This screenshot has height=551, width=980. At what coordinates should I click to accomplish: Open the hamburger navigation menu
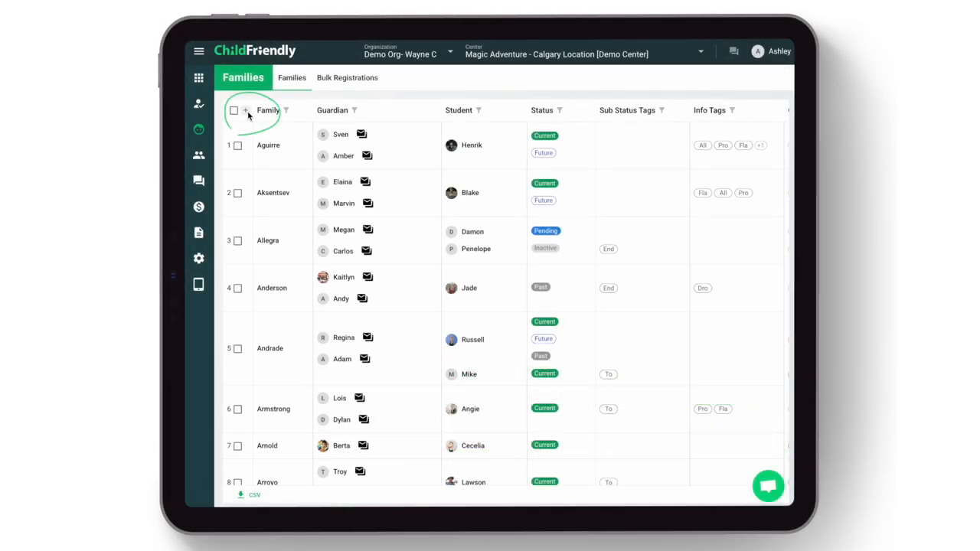(199, 51)
